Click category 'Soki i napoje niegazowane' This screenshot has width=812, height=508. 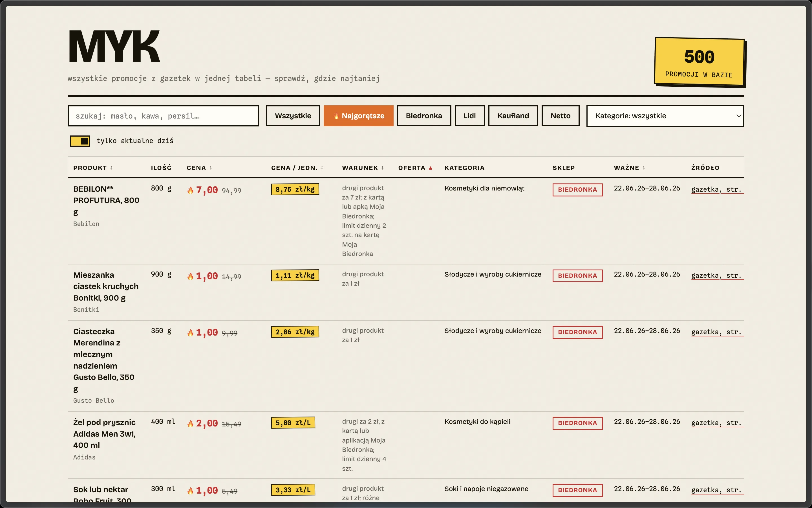click(x=486, y=489)
